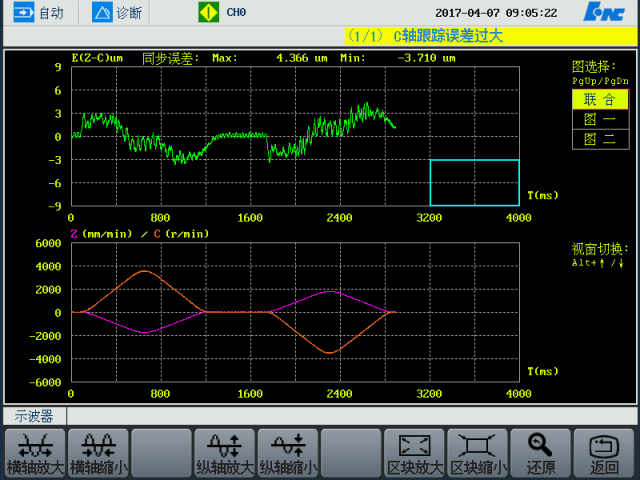Select the 联合 combined graph option
This screenshot has width=640, height=480.
[x=600, y=99]
